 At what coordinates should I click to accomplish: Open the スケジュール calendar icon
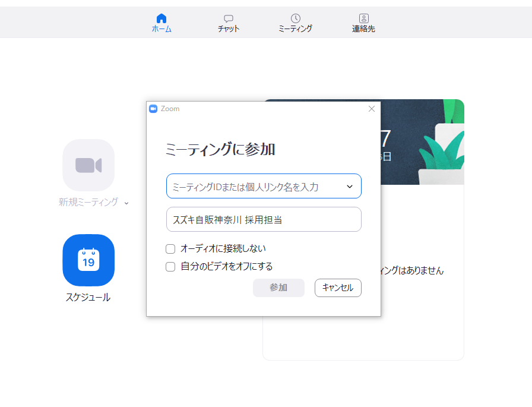pos(88,260)
